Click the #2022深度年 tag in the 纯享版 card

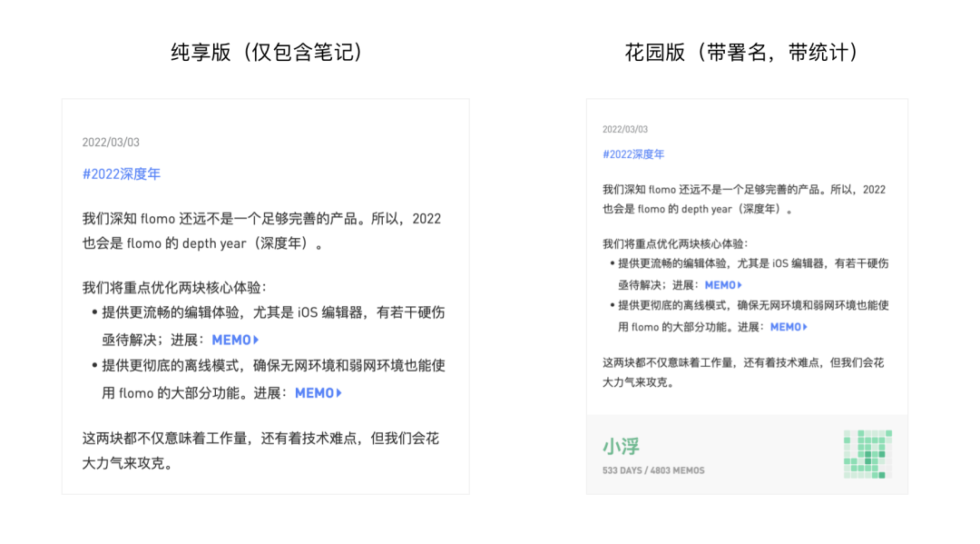coord(122,173)
